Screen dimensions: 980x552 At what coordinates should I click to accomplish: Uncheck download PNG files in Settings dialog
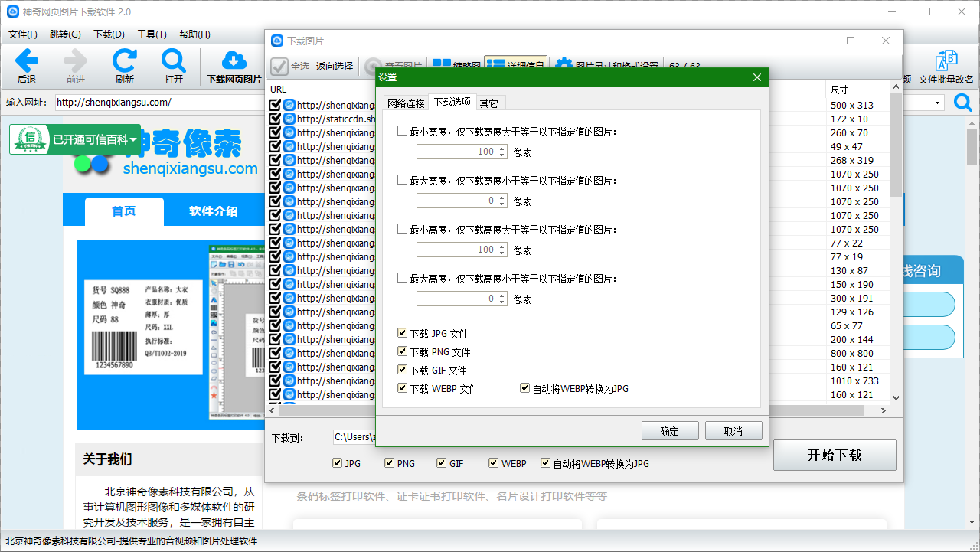402,351
